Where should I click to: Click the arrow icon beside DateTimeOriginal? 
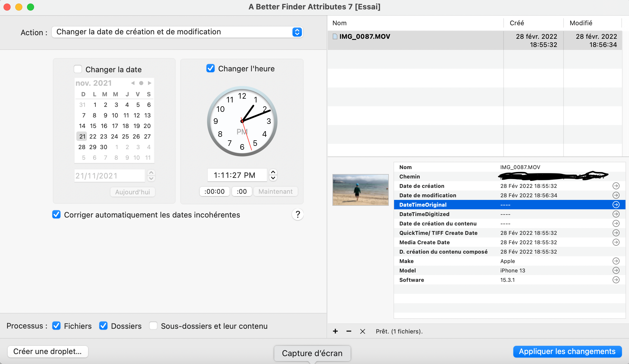[616, 205]
